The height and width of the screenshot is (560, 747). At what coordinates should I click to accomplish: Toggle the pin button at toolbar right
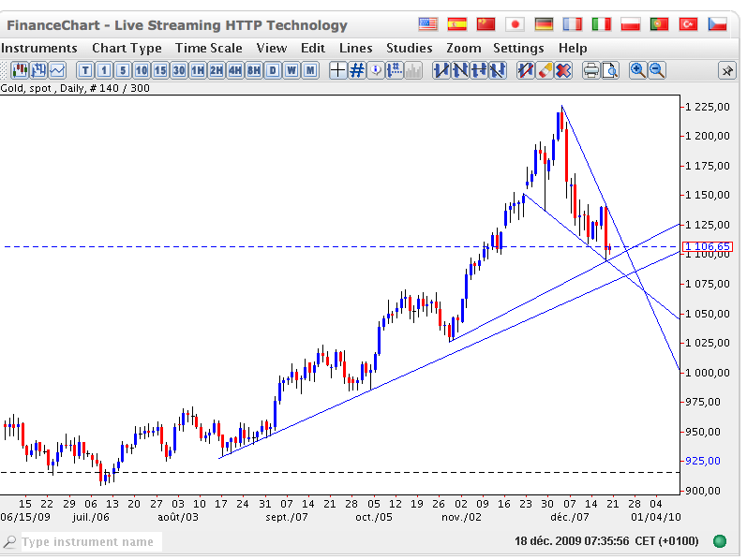click(727, 70)
